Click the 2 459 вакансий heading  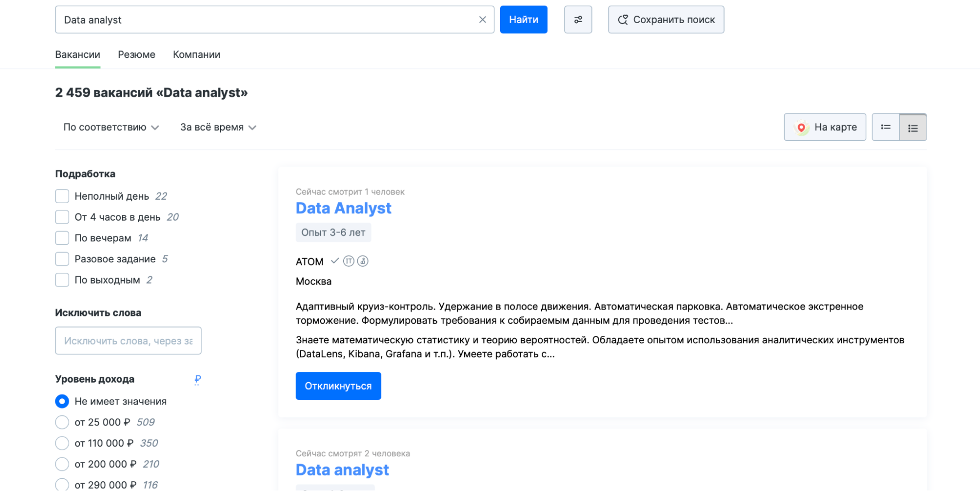pos(151,93)
